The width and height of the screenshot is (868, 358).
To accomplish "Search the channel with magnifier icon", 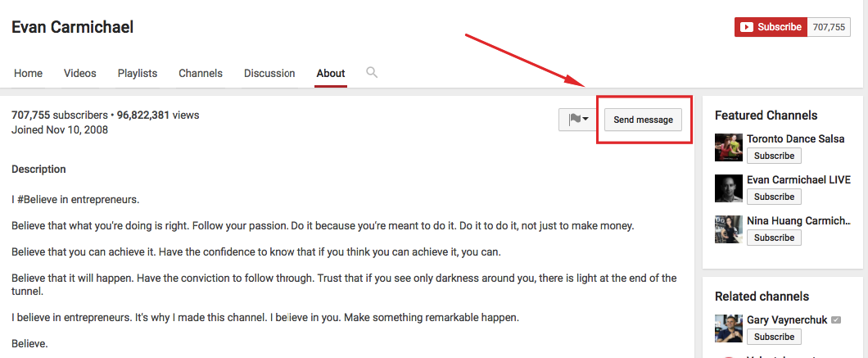I will pos(372,73).
